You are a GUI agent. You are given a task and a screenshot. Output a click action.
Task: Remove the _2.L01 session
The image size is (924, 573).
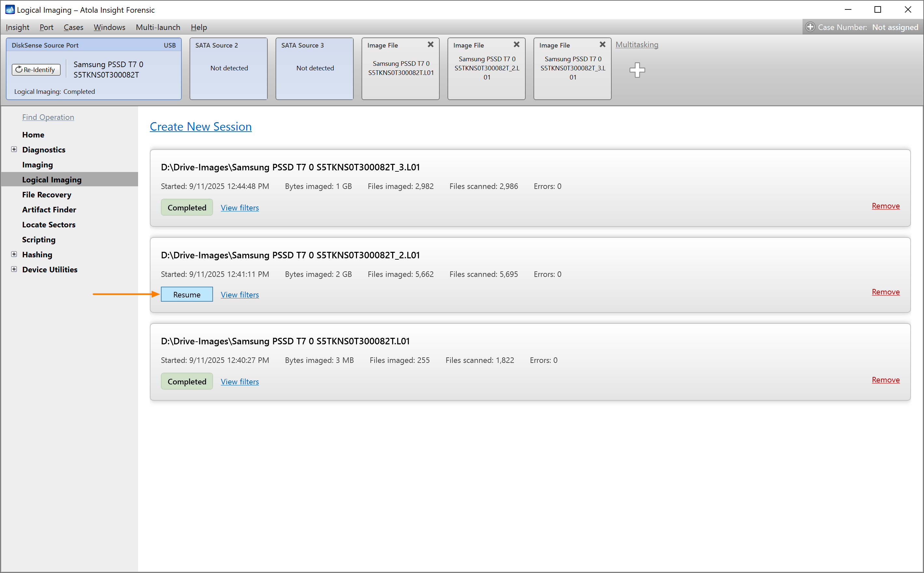coord(885,292)
